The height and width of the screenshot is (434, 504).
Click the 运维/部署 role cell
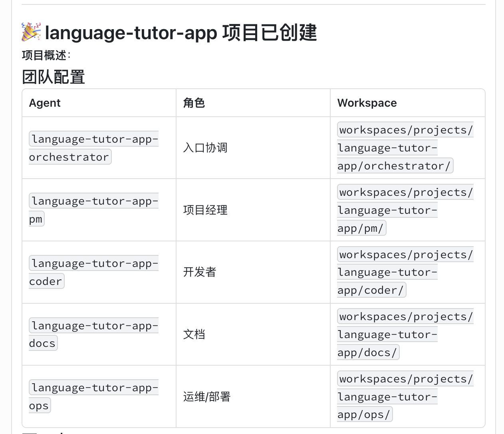pyautogui.click(x=207, y=397)
